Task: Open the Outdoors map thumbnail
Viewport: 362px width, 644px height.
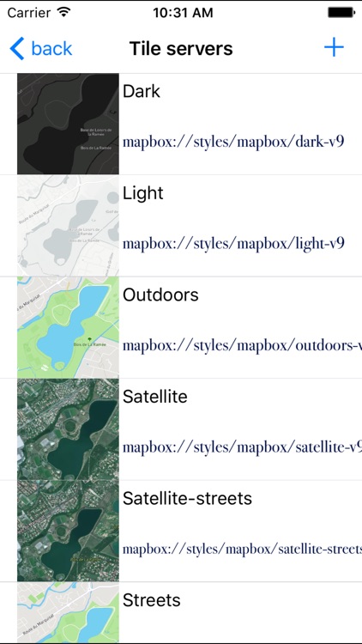Action: tap(68, 328)
